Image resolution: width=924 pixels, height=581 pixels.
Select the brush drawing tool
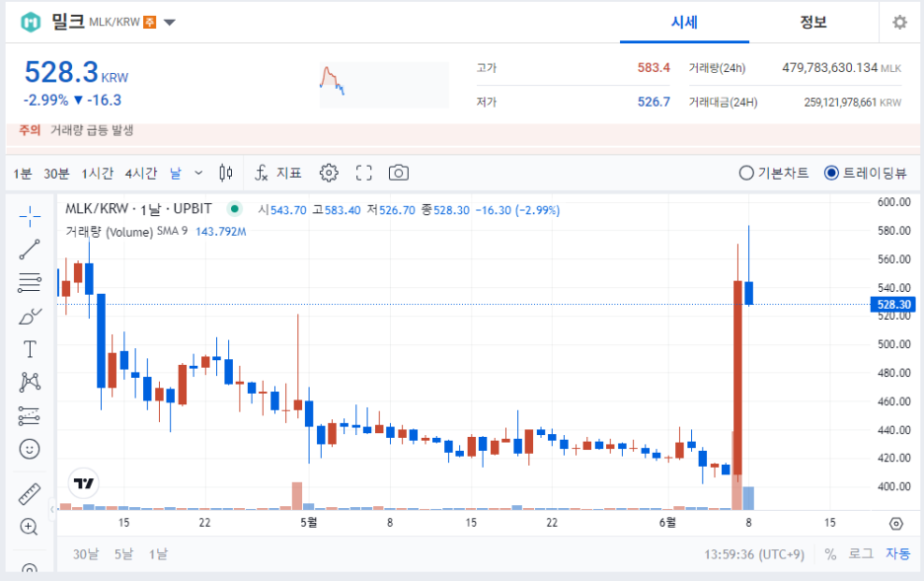point(30,317)
